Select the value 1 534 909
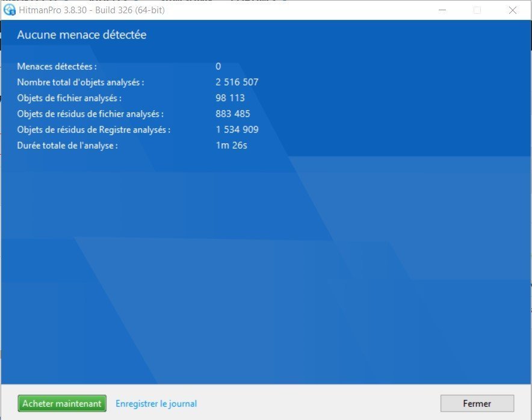Screen dimensions: 532x420 point(237,129)
